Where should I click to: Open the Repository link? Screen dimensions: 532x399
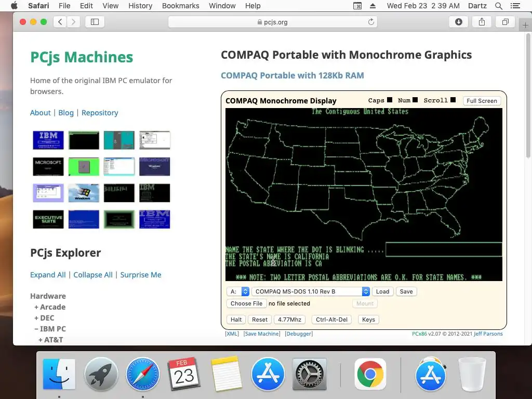pos(100,113)
